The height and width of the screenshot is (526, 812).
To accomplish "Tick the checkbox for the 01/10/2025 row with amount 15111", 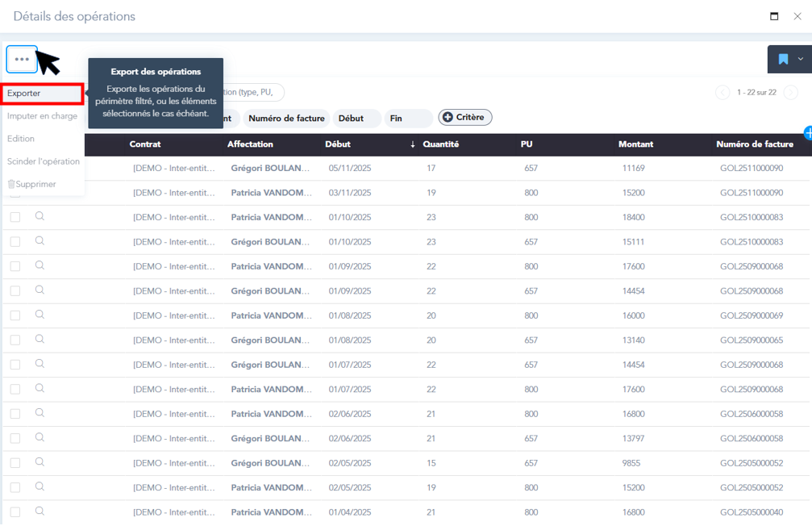I will point(15,242).
